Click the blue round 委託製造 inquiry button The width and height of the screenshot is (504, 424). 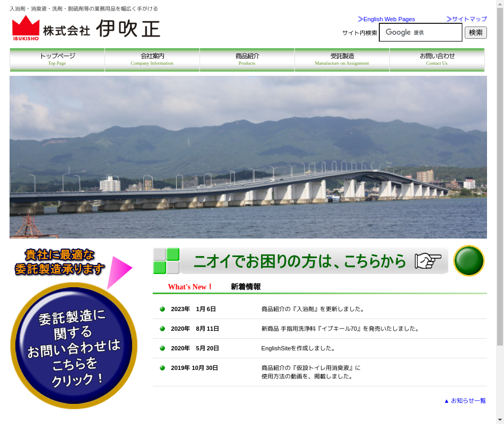[74, 346]
